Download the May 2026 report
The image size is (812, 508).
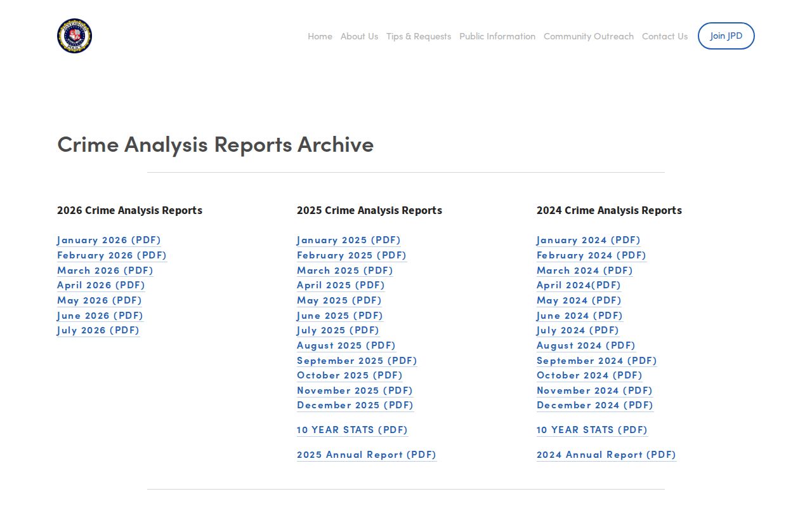(100, 300)
